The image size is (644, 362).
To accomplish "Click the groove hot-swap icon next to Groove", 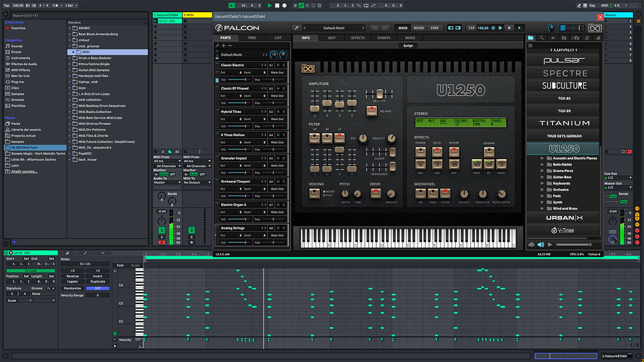I will [x=49, y=288].
